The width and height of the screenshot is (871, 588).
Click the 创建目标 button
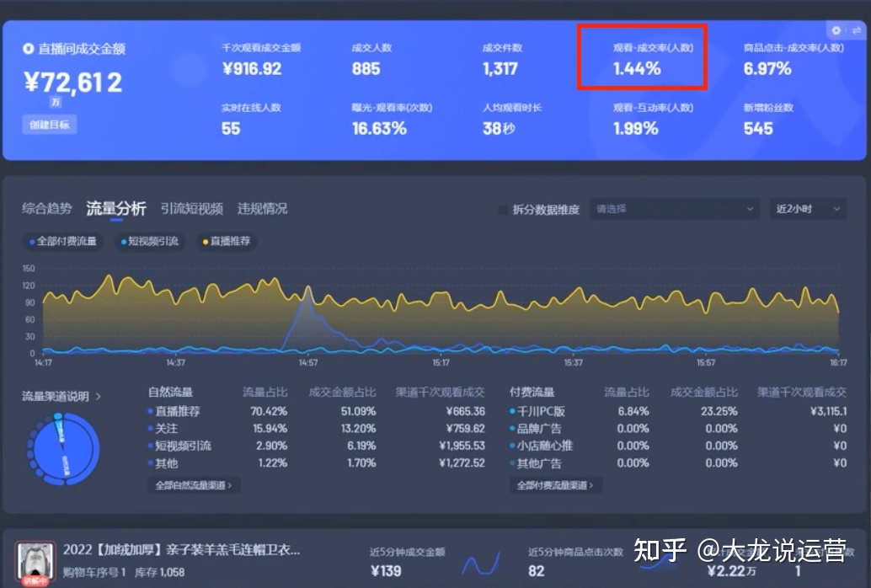[x=50, y=125]
